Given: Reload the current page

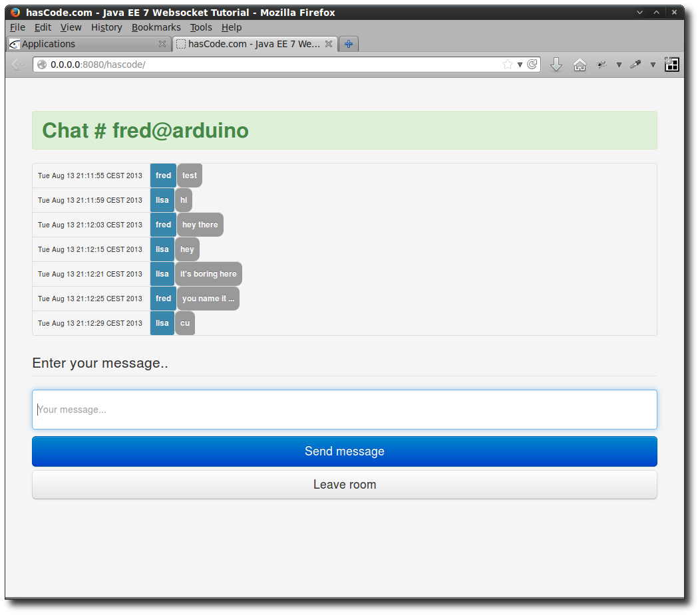Looking at the screenshot, I should click(532, 64).
